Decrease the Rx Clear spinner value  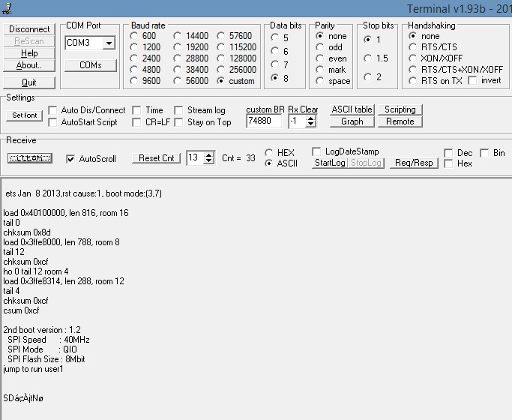[x=310, y=124]
